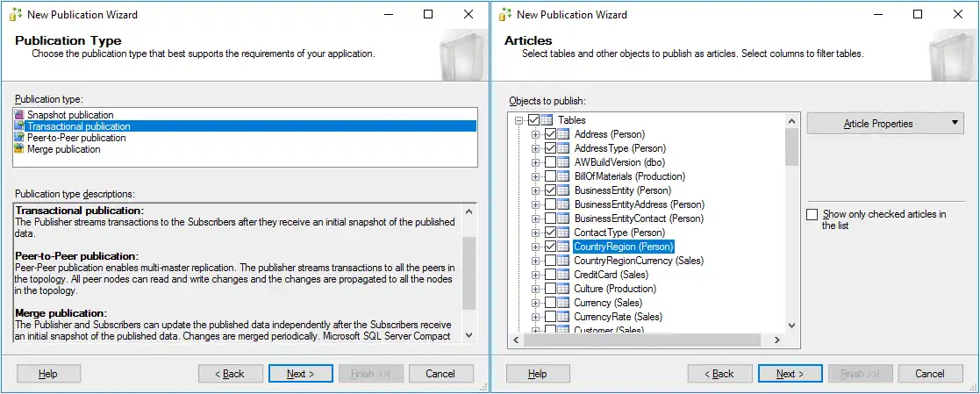Click table icon beside BusinessEntity (Person)
The width and height of the screenshot is (980, 394).
(563, 190)
